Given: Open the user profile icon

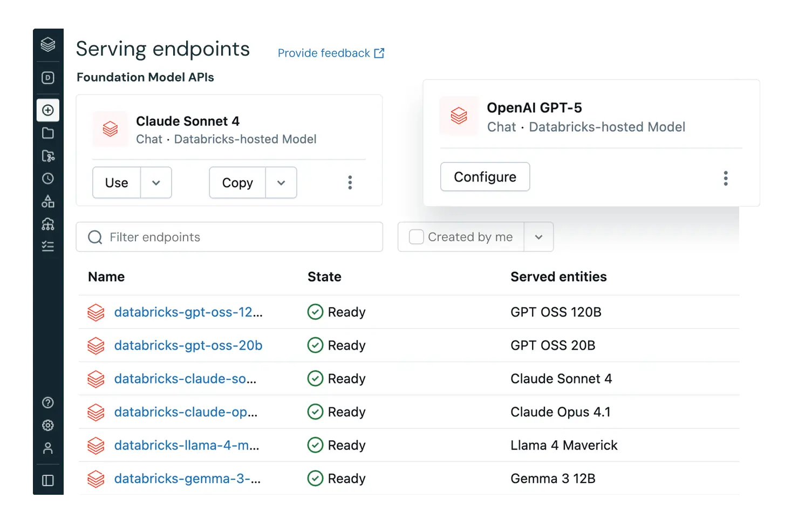Looking at the screenshot, I should (x=47, y=448).
